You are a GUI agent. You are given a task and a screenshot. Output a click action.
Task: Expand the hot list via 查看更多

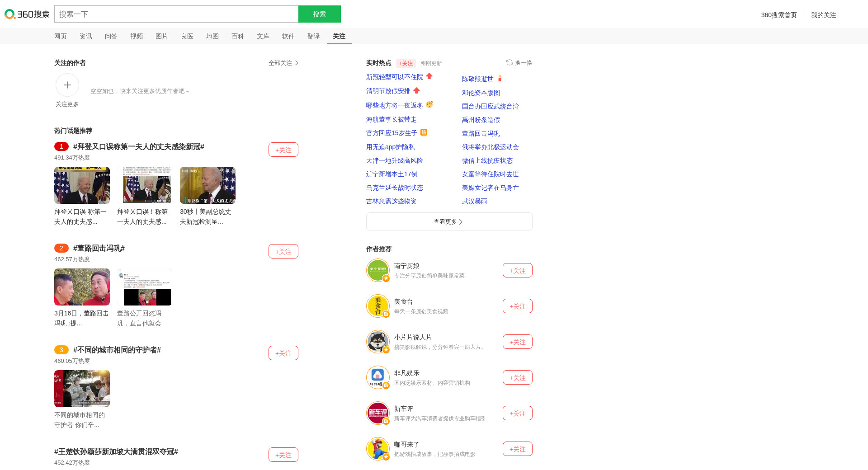coord(449,221)
